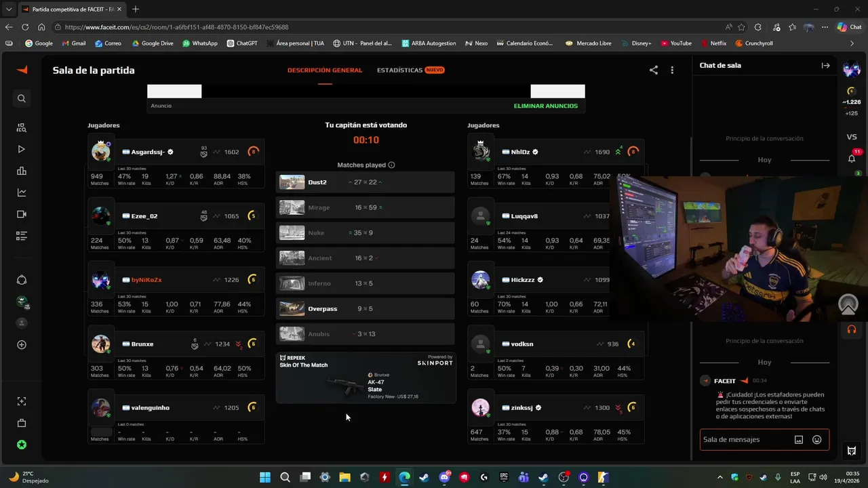Viewport: 868px width, 488px height.
Task: Open the search icon in FACEIT sidebar
Action: (x=22, y=98)
